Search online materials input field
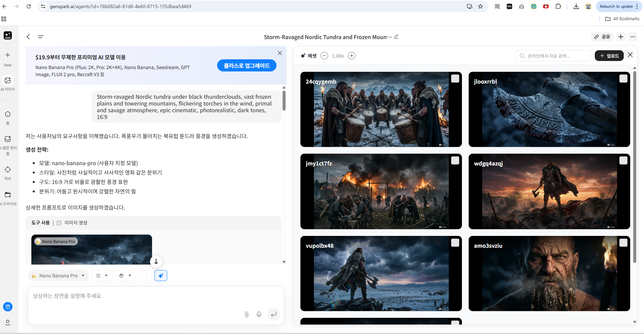Viewport: 644px width, 334px height. (553, 56)
